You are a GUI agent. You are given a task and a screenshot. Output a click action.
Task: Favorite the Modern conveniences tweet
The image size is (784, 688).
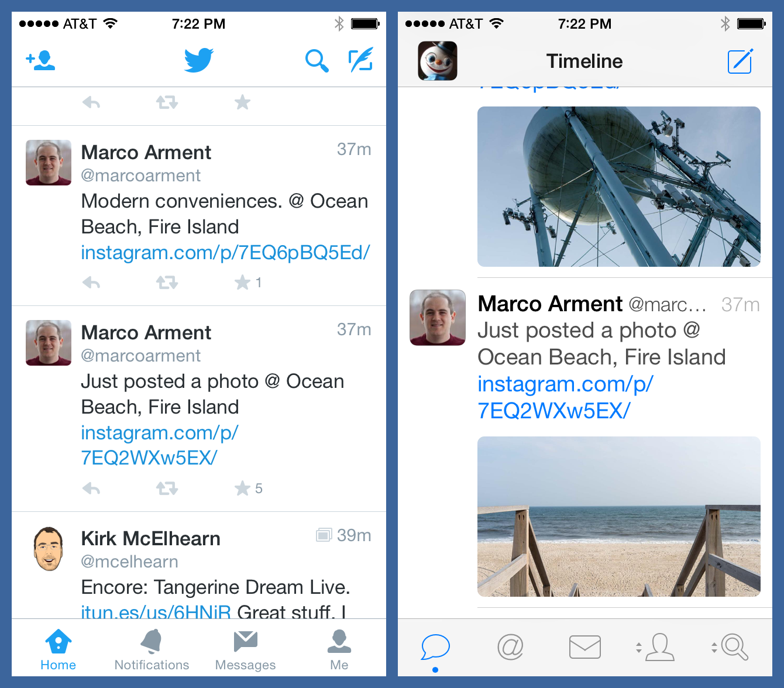[242, 283]
